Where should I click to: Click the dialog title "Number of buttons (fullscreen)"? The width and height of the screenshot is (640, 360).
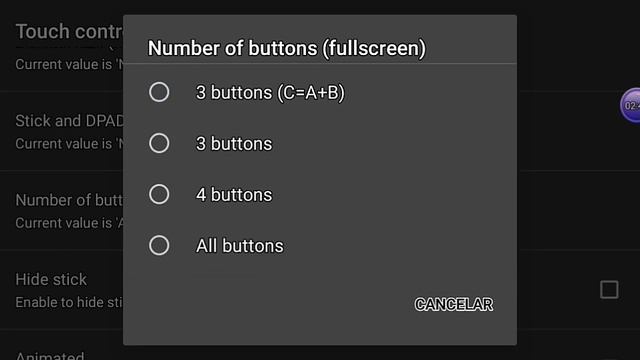pyautogui.click(x=287, y=48)
